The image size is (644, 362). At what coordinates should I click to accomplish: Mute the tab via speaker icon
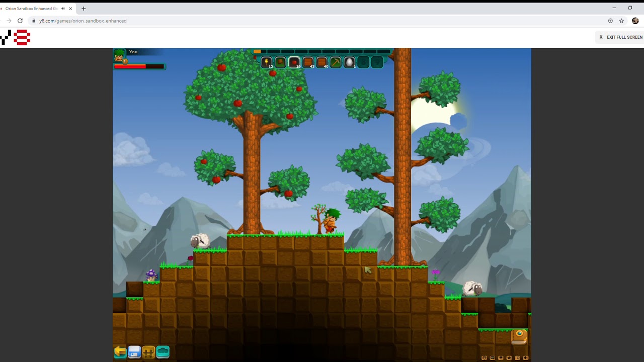63,9
